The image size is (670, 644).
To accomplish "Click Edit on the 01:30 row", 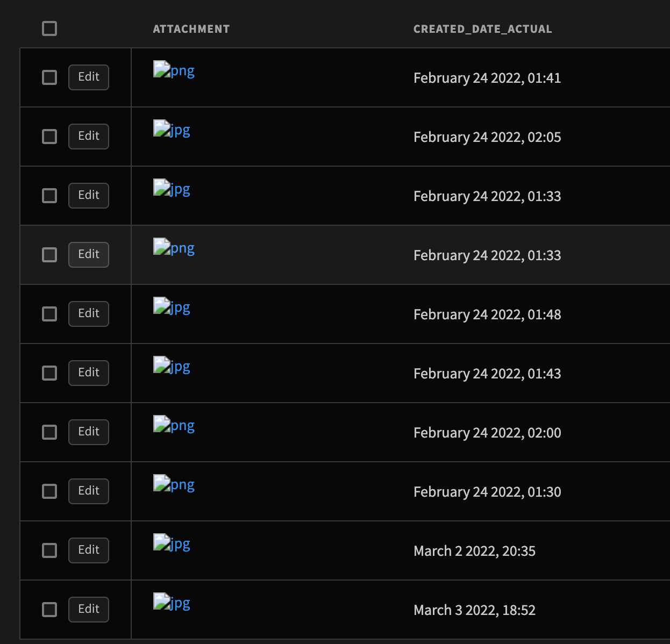I will tap(89, 491).
